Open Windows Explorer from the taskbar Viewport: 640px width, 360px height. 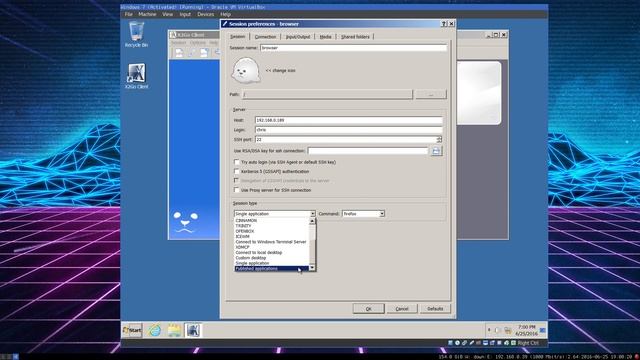174,330
